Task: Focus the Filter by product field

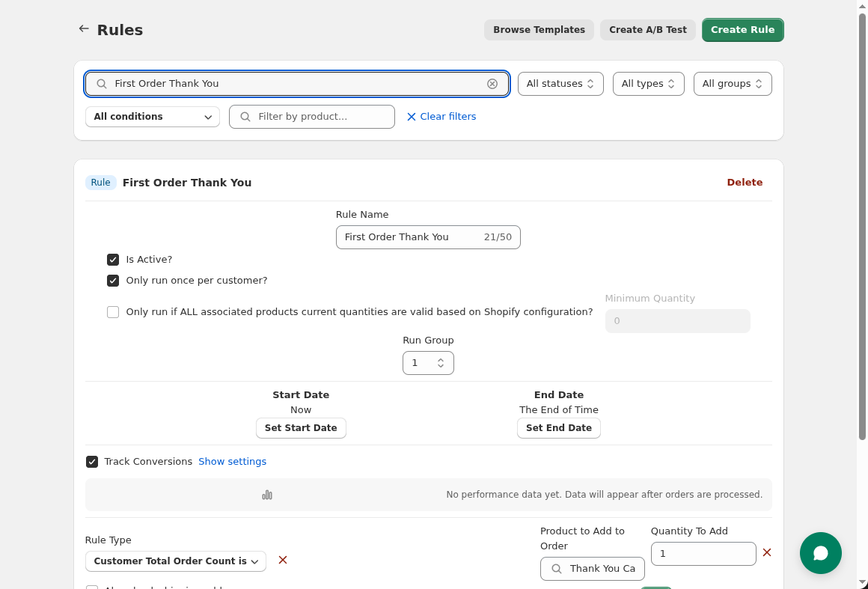Action: pos(312,117)
